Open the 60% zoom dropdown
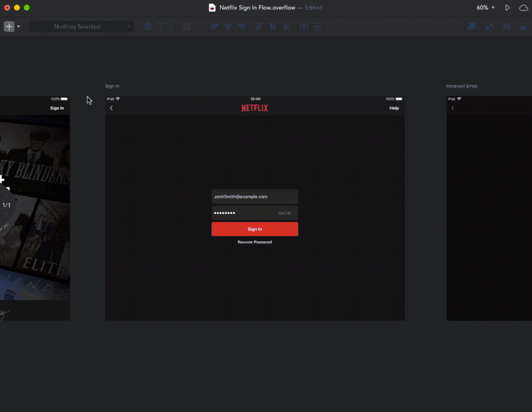 pyautogui.click(x=485, y=7)
